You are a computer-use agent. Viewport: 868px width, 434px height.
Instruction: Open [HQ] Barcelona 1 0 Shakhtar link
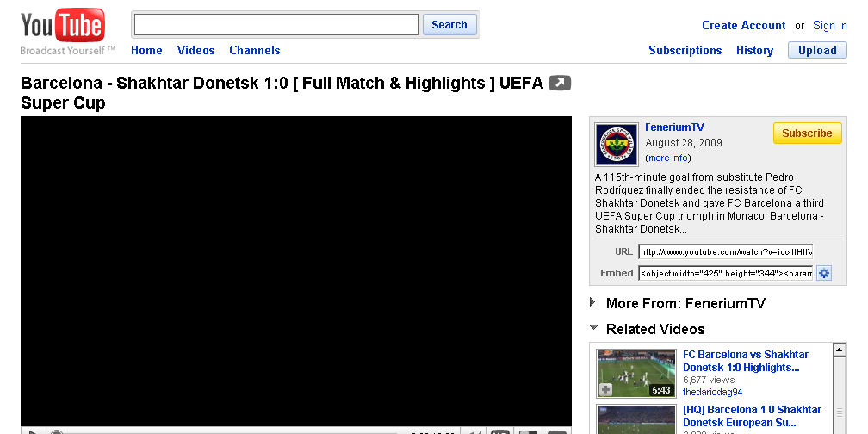753,416
